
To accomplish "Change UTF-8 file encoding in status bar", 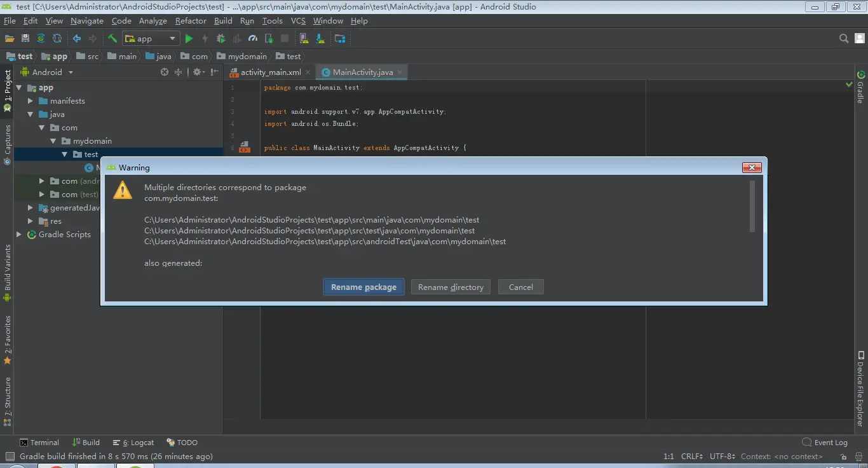I will [x=722, y=457].
